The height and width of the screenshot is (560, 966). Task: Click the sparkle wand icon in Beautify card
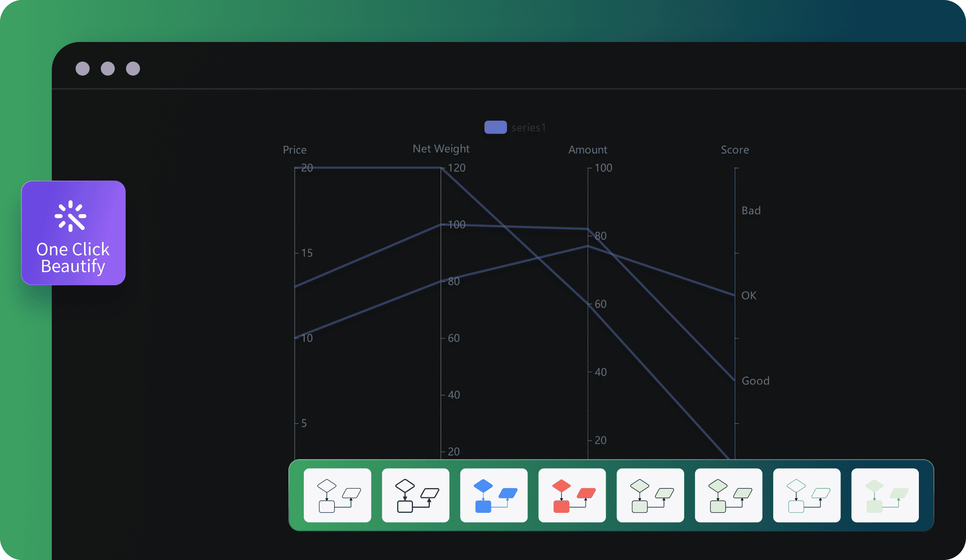click(x=70, y=216)
